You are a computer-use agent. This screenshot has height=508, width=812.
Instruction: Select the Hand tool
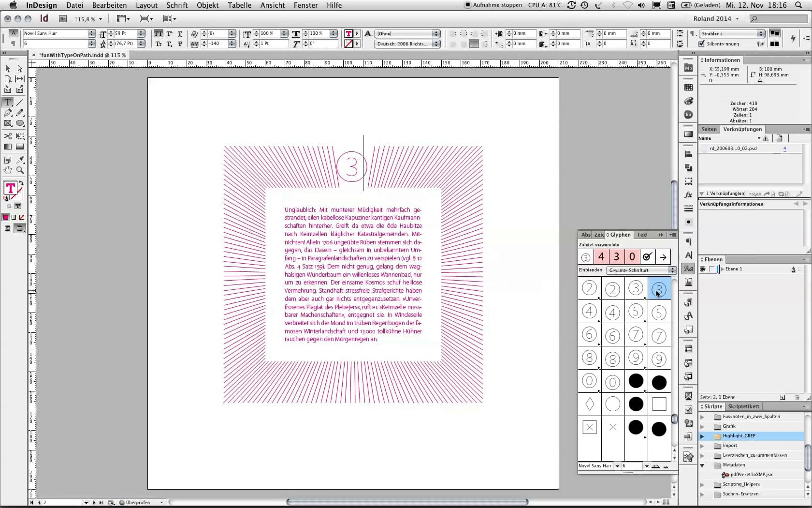8,170
